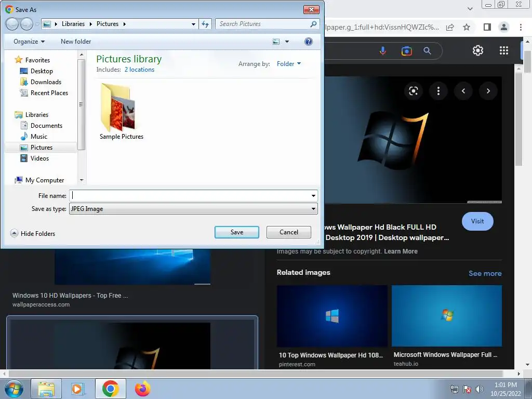Click Chrome share this page icon
Image resolution: width=532 pixels, height=399 pixels.
point(450,27)
